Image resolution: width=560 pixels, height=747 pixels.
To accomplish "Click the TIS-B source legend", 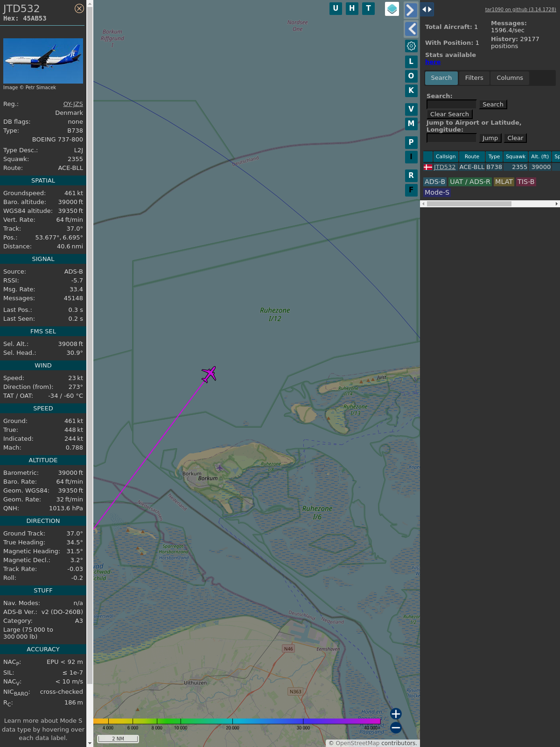I will point(526,182).
